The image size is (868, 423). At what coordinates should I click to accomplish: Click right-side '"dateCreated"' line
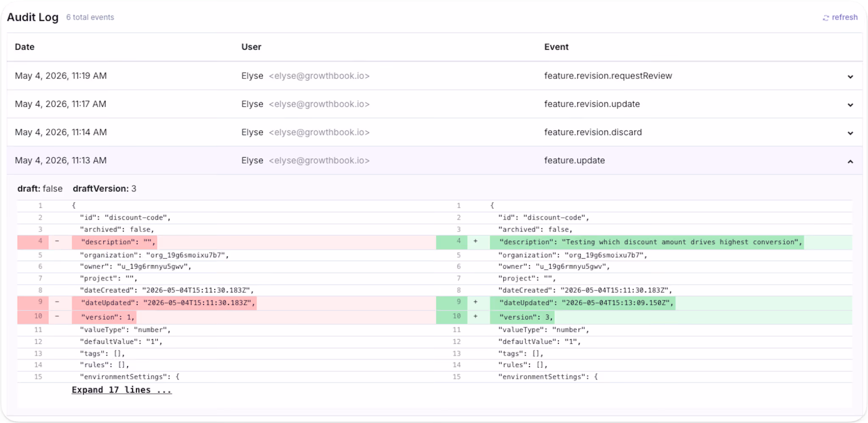[585, 290]
